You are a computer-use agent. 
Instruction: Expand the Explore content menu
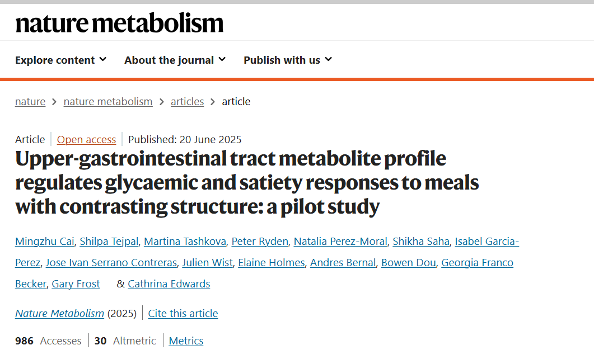tap(60, 60)
